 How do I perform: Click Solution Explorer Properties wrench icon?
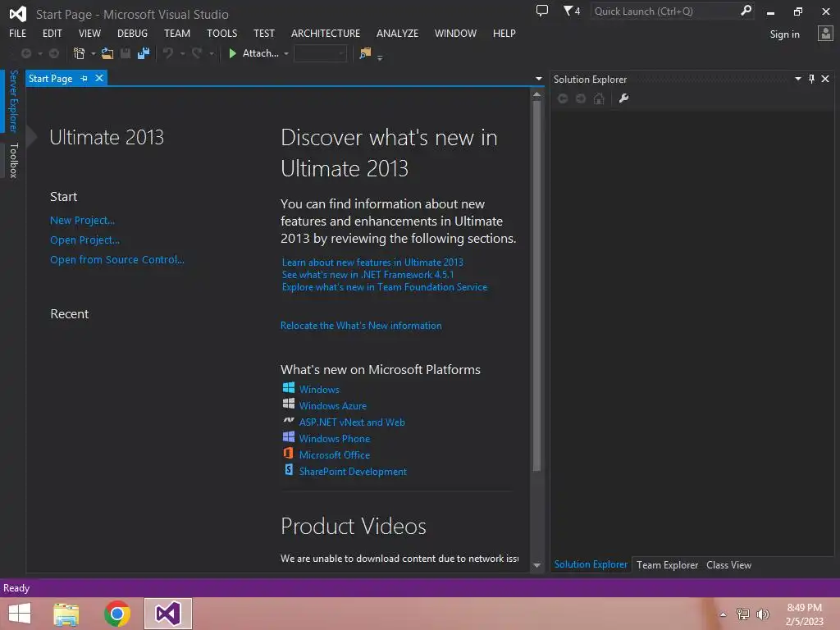pyautogui.click(x=623, y=98)
